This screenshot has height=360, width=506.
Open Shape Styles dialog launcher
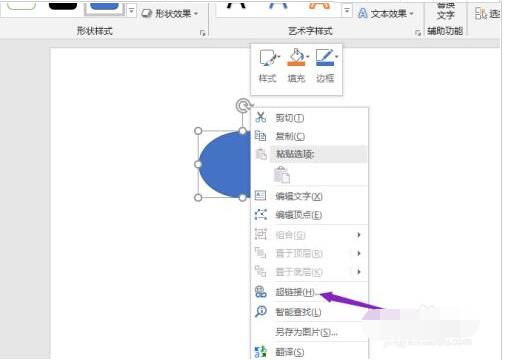tap(202, 32)
